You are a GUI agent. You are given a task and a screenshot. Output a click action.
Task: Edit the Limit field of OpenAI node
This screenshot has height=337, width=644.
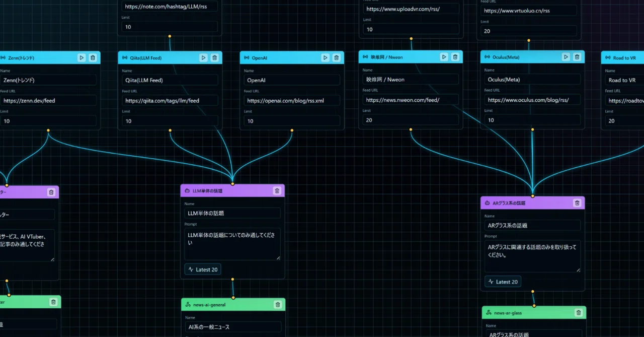tap(292, 121)
